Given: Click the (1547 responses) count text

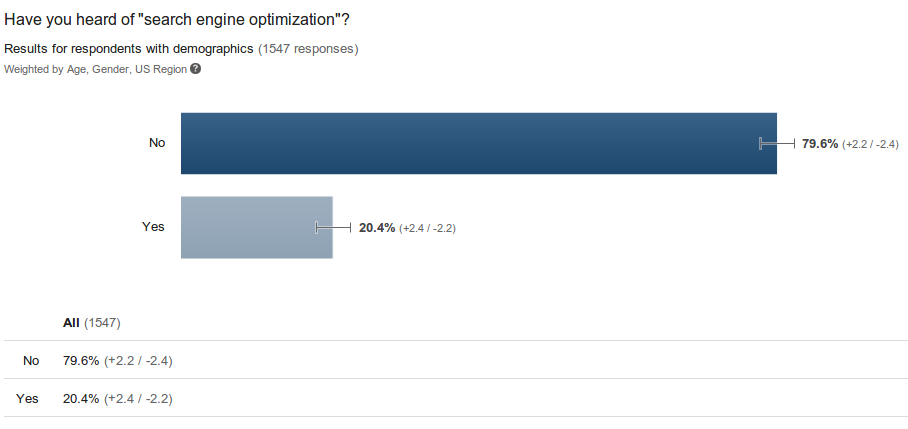Looking at the screenshot, I should coord(308,48).
